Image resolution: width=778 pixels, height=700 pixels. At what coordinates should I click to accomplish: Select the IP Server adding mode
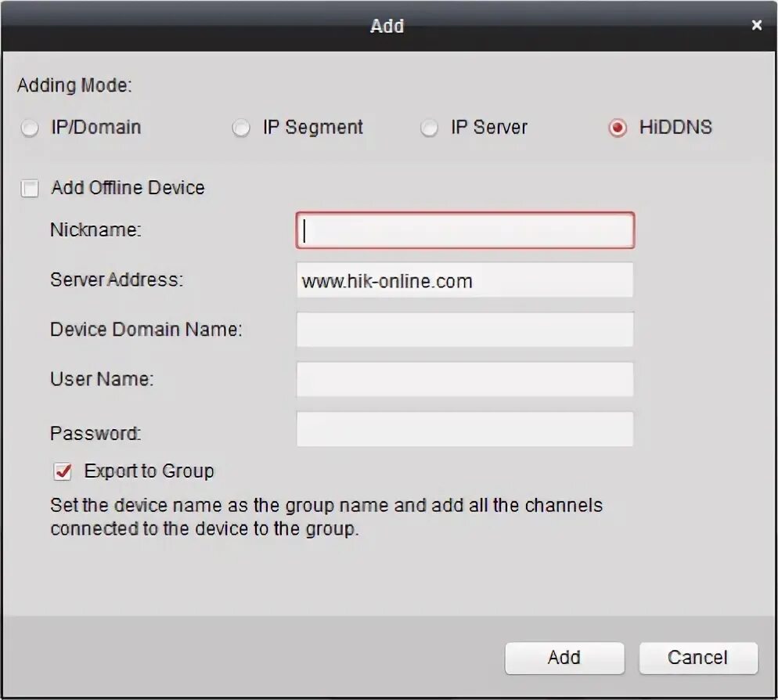coord(429,127)
